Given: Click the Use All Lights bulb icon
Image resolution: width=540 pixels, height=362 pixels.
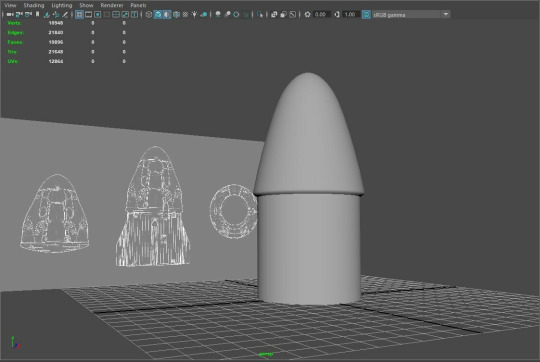Looking at the screenshot, I should (195, 14).
